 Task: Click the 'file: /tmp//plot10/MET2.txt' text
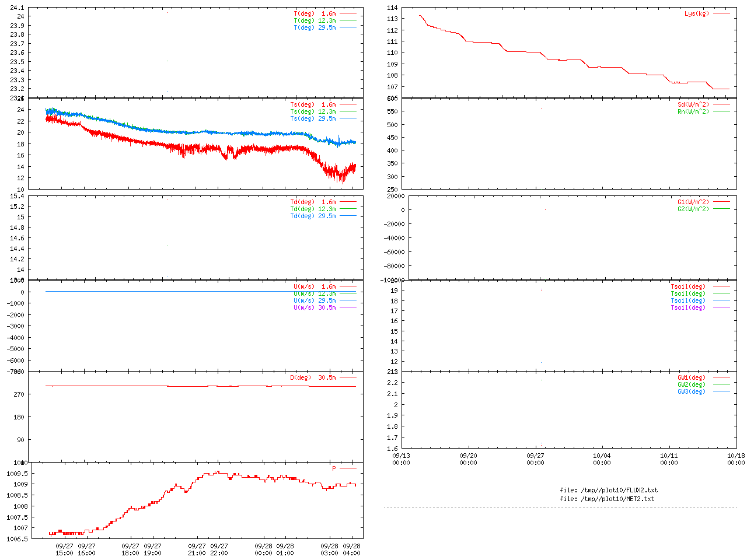607,499
